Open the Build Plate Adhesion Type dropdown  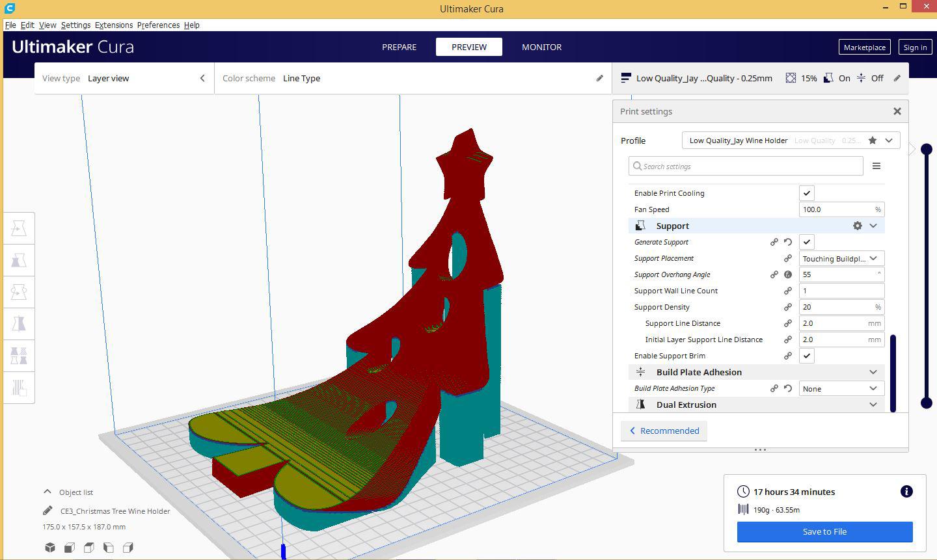click(841, 388)
